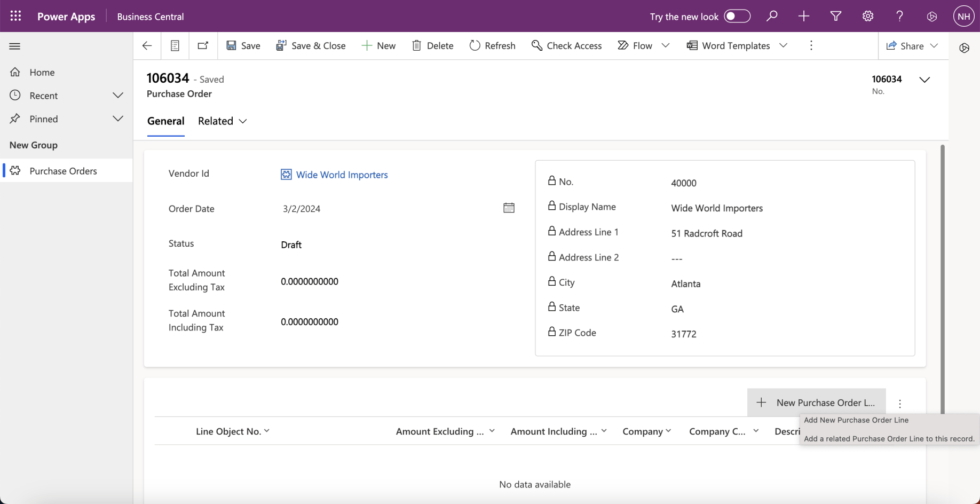Expand the Pinned section in sidebar
This screenshot has width=980, height=504.
click(118, 119)
